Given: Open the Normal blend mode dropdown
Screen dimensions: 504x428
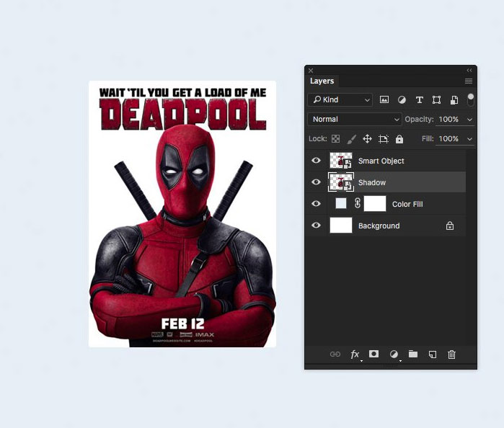Looking at the screenshot, I should (355, 119).
